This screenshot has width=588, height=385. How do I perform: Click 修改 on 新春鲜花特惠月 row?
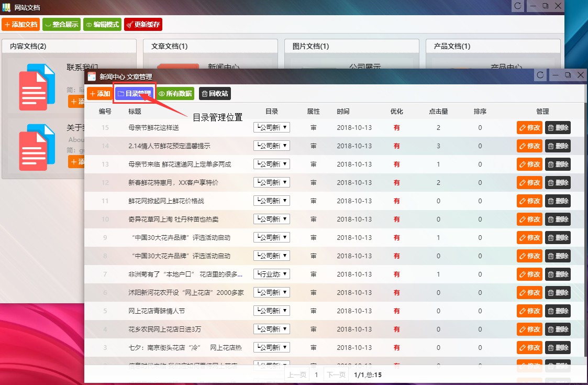(529, 183)
